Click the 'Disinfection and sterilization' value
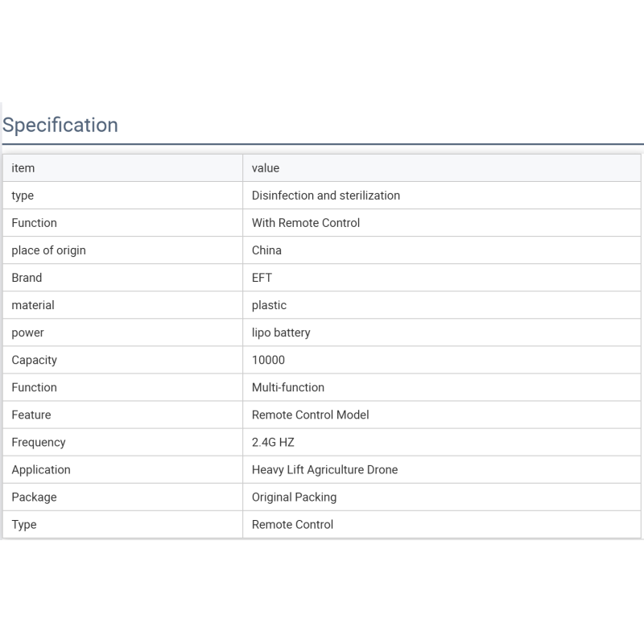 (326, 196)
